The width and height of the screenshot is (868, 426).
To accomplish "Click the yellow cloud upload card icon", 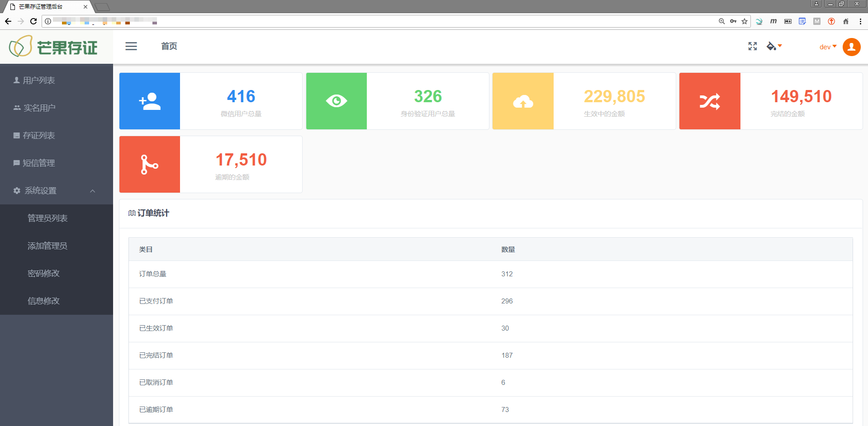I will 523,101.
